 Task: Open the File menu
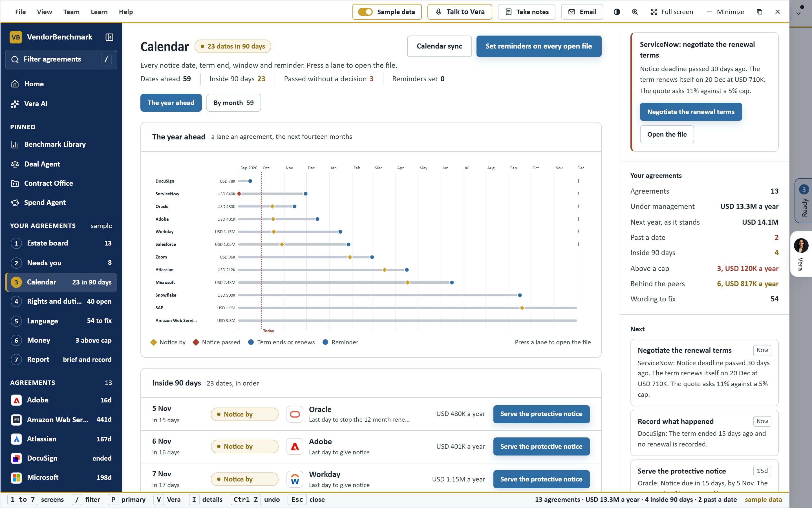(x=20, y=12)
